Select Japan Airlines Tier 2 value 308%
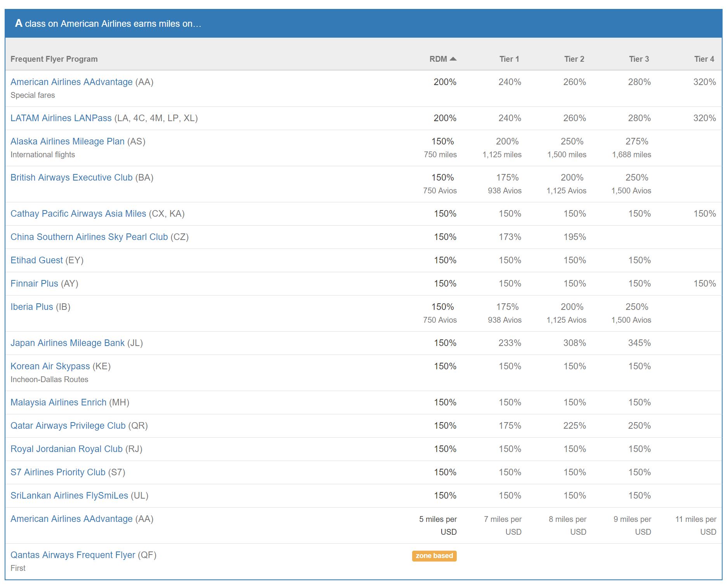This screenshot has height=586, width=728. click(x=575, y=343)
